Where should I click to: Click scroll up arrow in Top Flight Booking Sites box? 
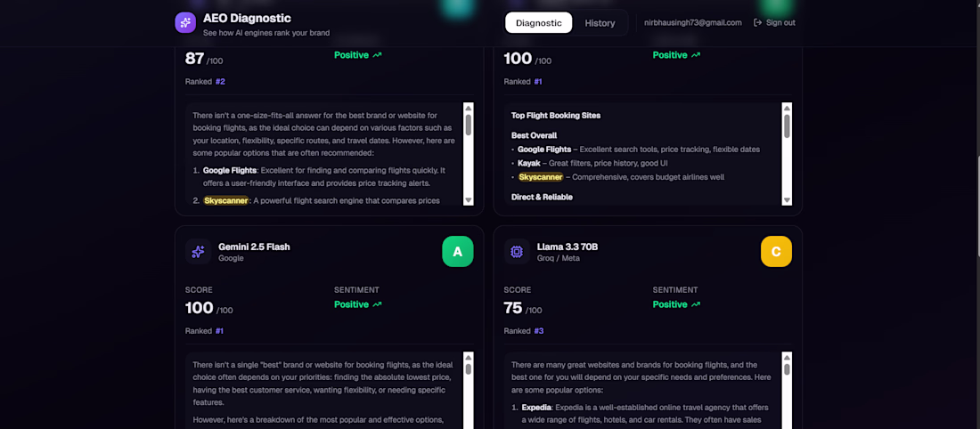click(x=787, y=108)
